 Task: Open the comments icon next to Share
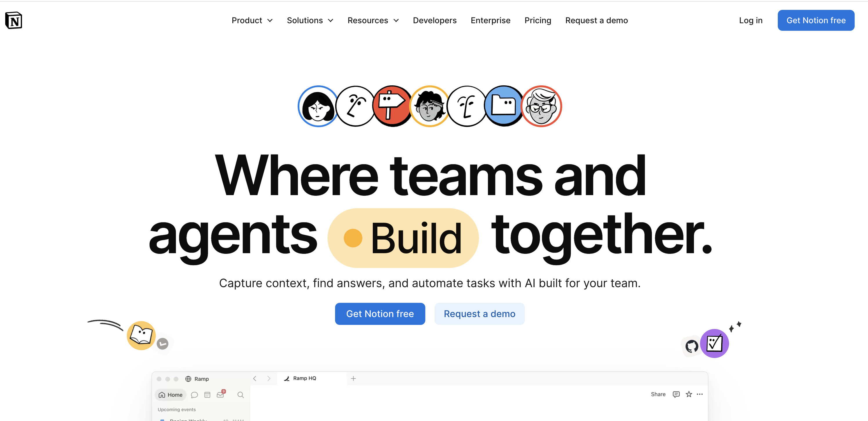pos(676,394)
